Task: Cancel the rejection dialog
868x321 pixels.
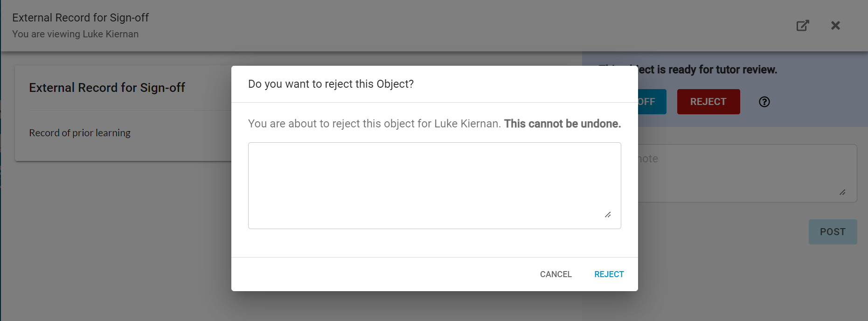Action: point(556,274)
